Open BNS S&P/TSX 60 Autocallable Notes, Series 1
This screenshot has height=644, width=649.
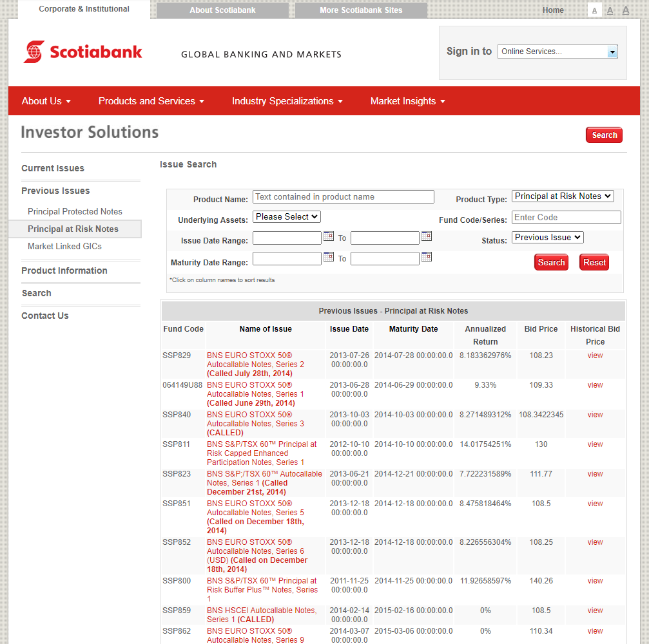coord(264,483)
